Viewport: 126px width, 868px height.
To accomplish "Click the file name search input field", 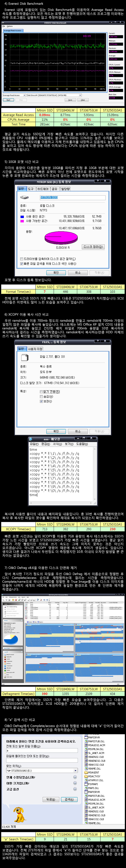I will [42, 751].
